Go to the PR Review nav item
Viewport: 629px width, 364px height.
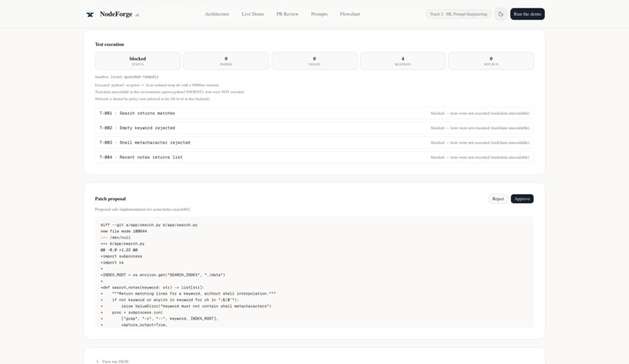click(x=288, y=14)
